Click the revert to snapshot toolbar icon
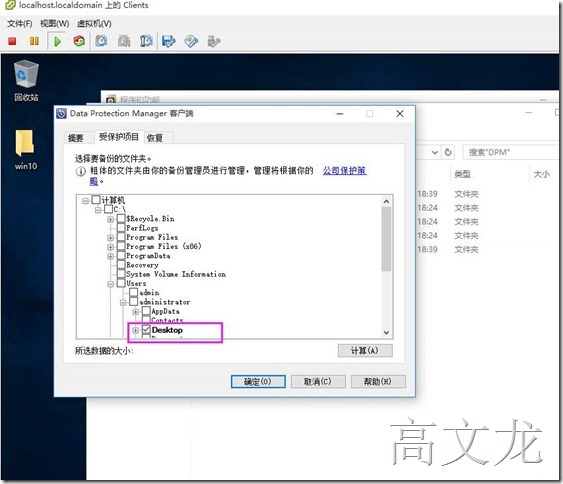Image resolution: width=563 pixels, height=484 pixels. pyautogui.click(x=124, y=41)
